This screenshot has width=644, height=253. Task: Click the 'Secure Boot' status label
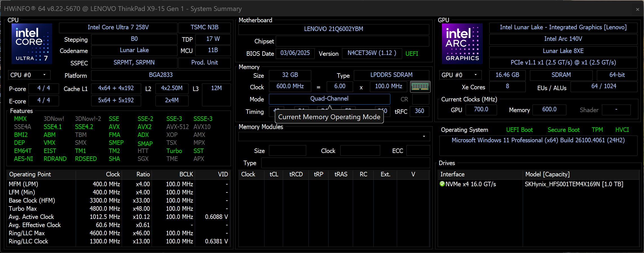pos(564,130)
